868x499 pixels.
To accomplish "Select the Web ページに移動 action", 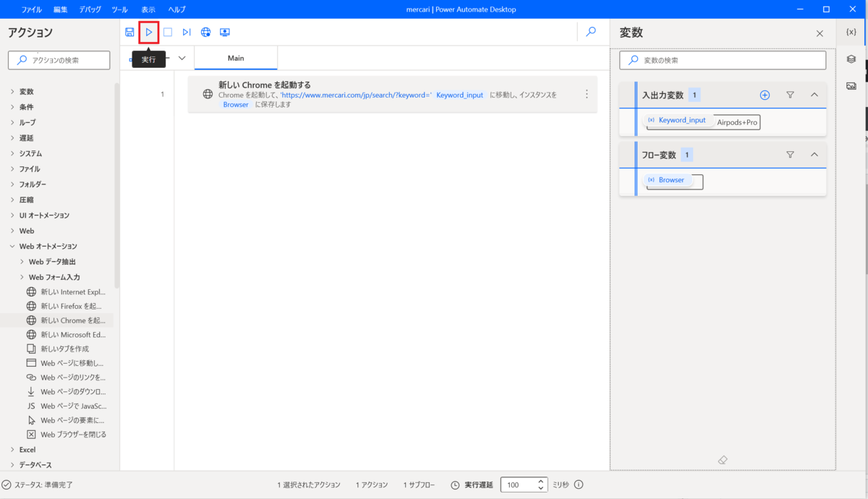I will pyautogui.click(x=65, y=363).
